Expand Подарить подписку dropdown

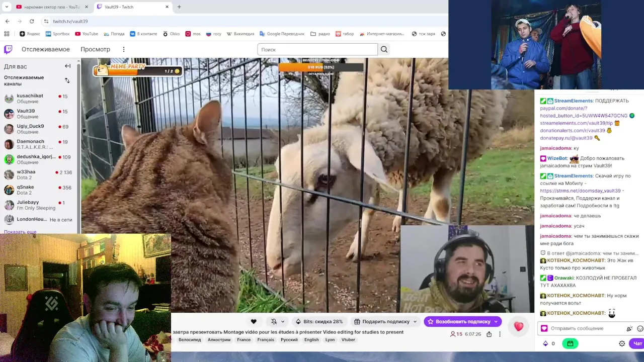[415, 322]
